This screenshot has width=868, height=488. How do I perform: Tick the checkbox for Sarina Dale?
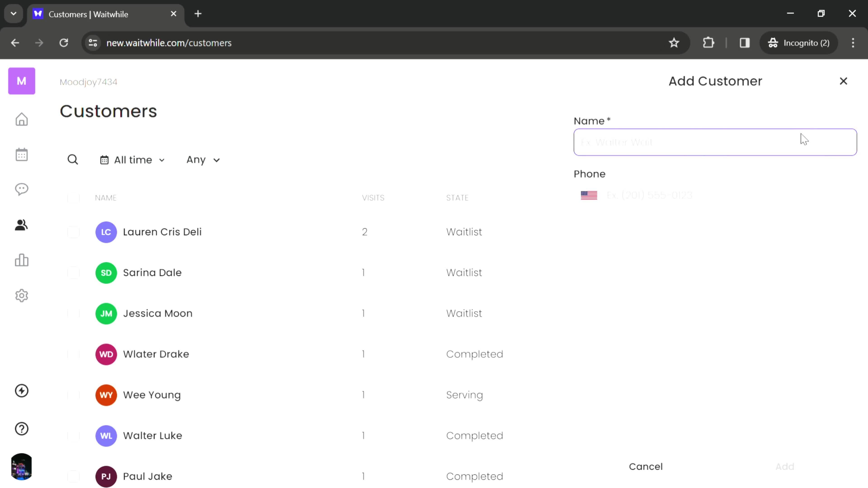(73, 273)
